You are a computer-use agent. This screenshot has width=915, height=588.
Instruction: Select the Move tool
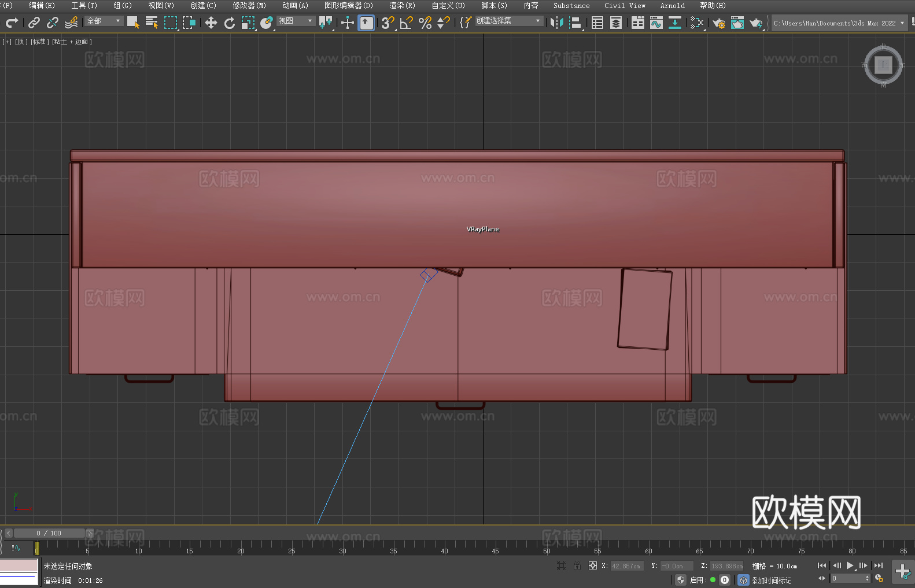(211, 23)
